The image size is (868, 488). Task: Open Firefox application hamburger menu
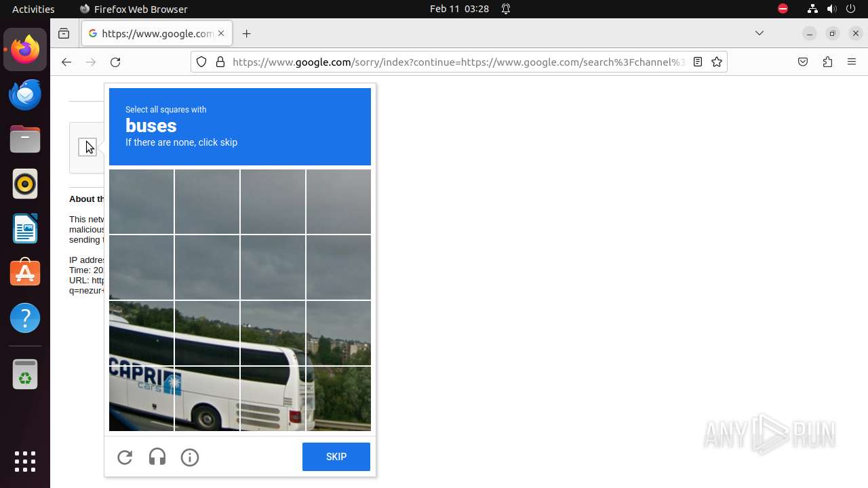click(x=852, y=62)
